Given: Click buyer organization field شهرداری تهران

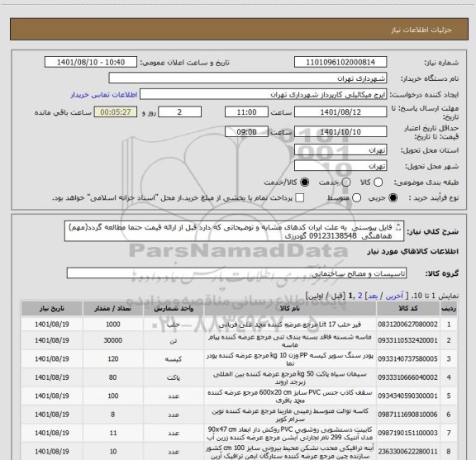Looking at the screenshot, I should [248, 78].
